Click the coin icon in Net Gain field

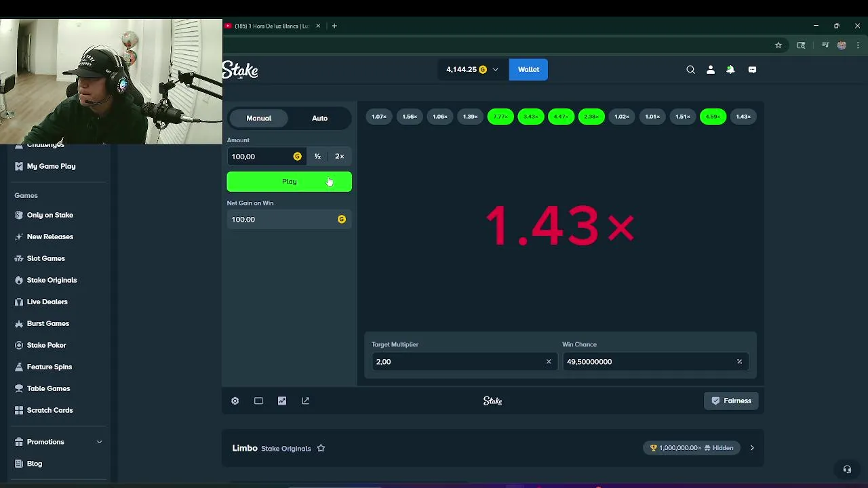(x=342, y=219)
